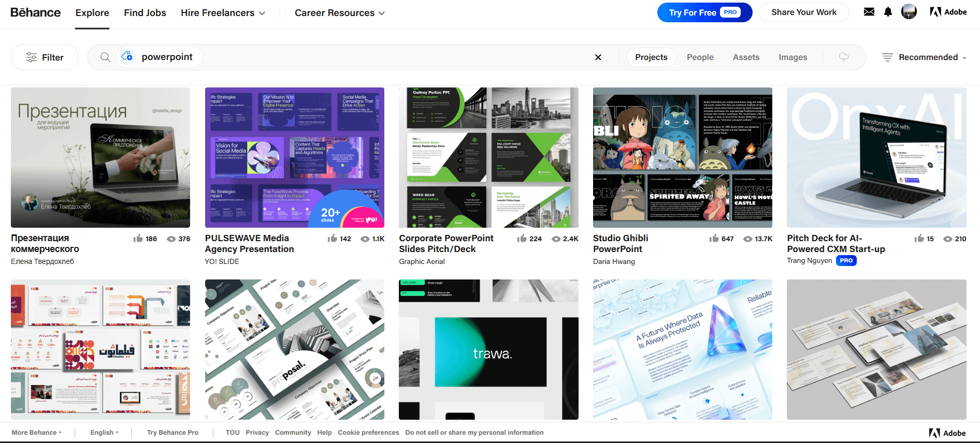This screenshot has width=980, height=443.
Task: Open A Future Where Data thumbnail
Action: [x=682, y=349]
